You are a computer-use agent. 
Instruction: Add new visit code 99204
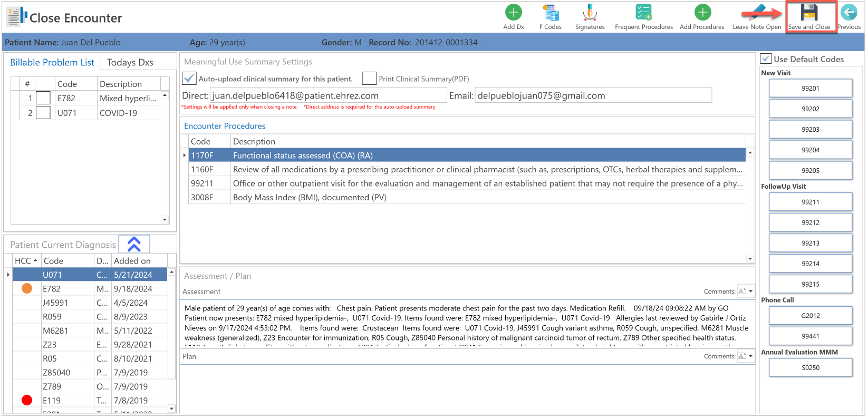810,150
